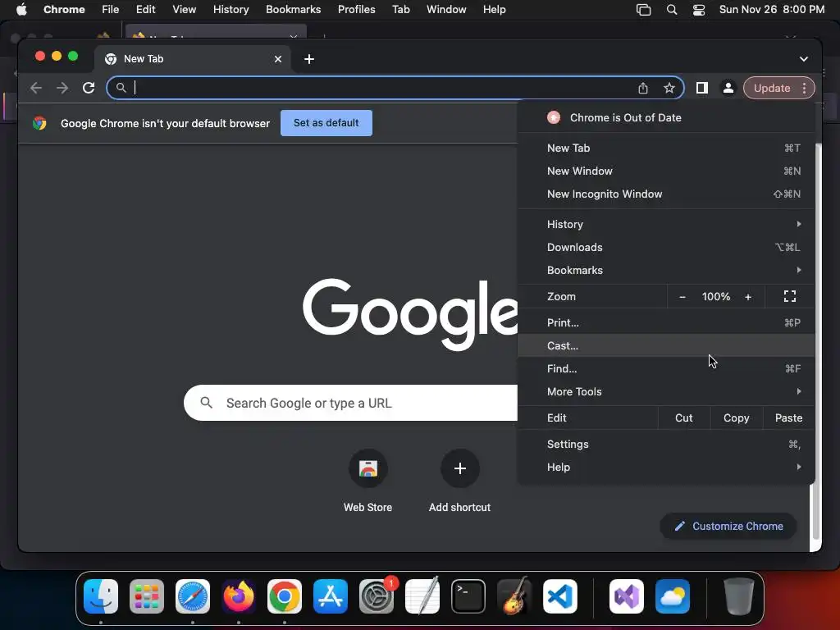Choose Print... from the menu
840x630 pixels.
pyautogui.click(x=666, y=322)
